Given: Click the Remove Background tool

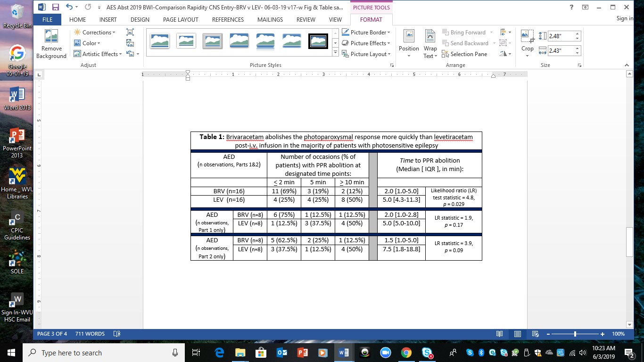Looking at the screenshot, I should click(x=51, y=44).
